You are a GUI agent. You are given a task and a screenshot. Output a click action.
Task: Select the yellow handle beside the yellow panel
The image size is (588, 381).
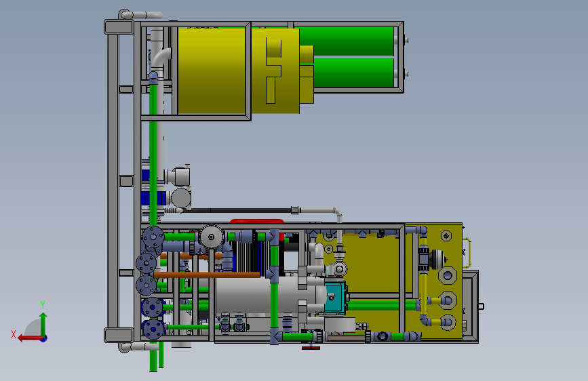467,252
